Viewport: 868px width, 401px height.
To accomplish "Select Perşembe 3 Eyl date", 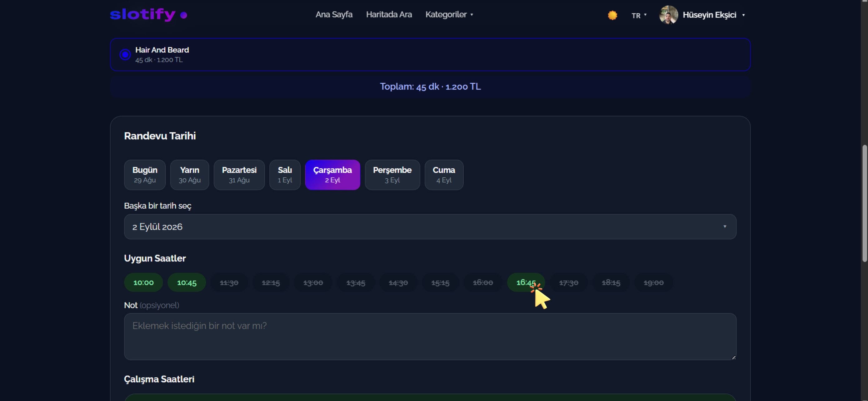I will coord(392,175).
